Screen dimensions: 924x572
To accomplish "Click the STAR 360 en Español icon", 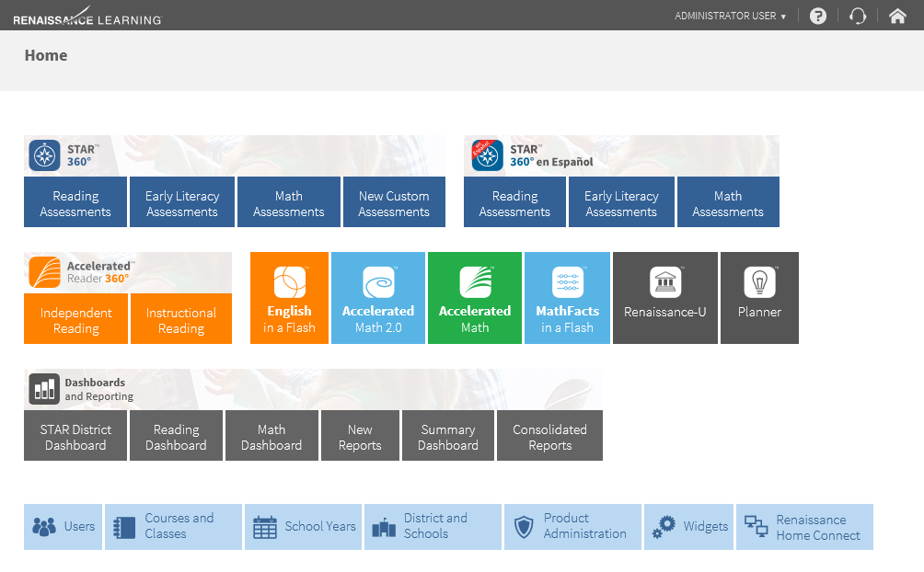I will [x=488, y=155].
